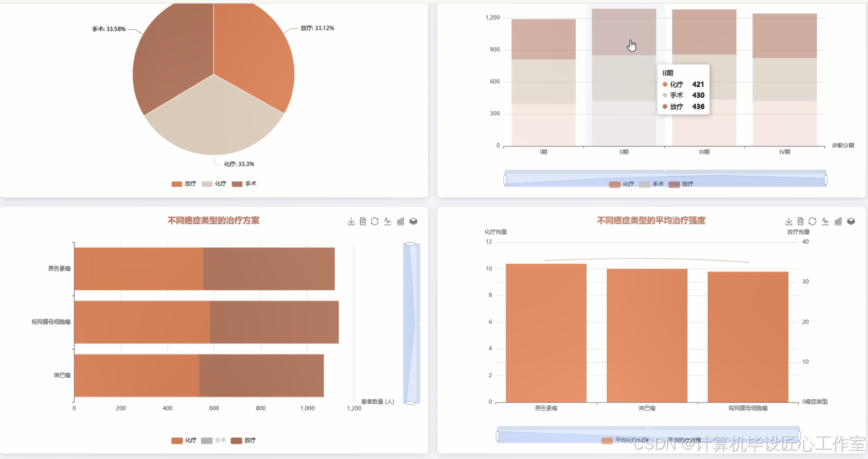
Task: Click the 放疗 segment of the 淋巴瘤 horizontal bar
Action: pos(261,375)
